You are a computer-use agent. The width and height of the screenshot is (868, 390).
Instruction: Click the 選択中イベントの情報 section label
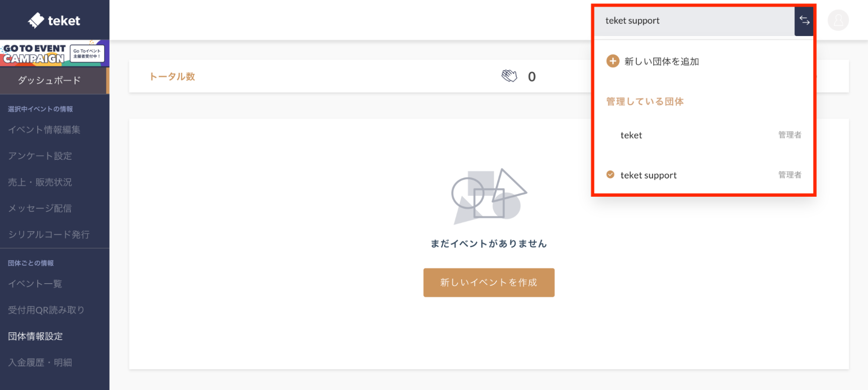pyautogui.click(x=40, y=109)
